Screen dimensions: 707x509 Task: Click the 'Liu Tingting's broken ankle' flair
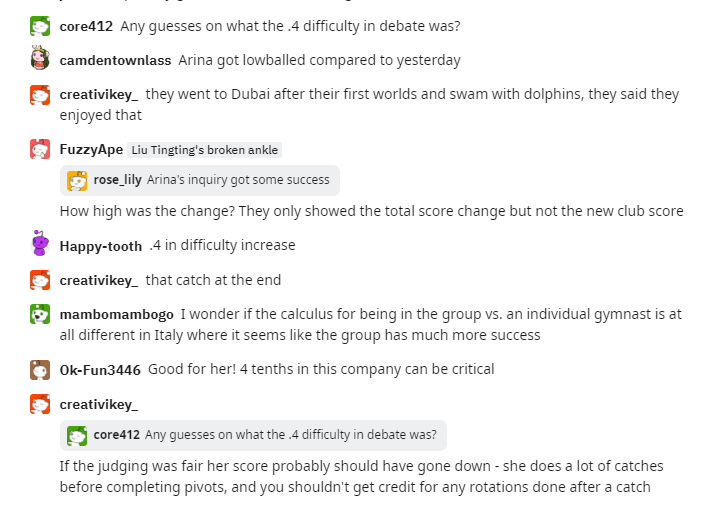pyautogui.click(x=206, y=150)
